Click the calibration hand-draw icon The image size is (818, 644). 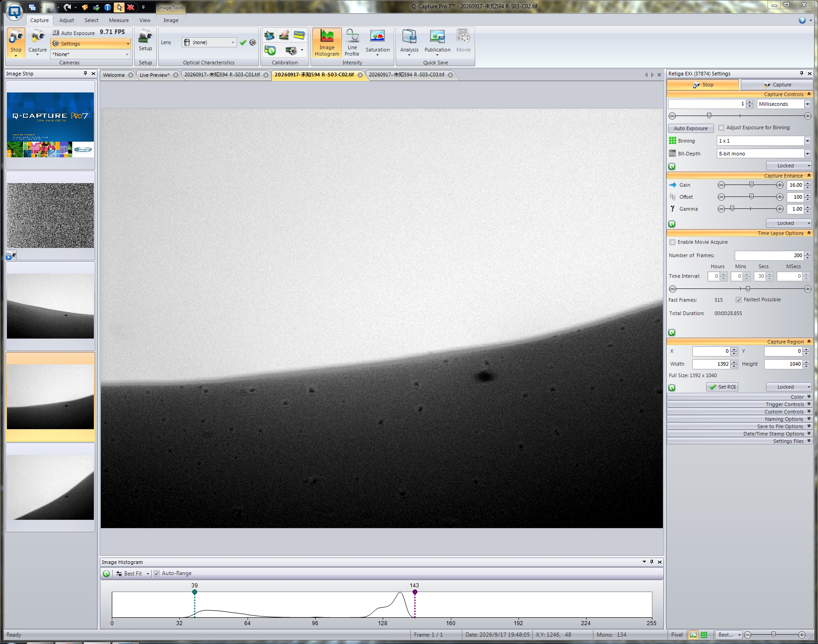[284, 35]
